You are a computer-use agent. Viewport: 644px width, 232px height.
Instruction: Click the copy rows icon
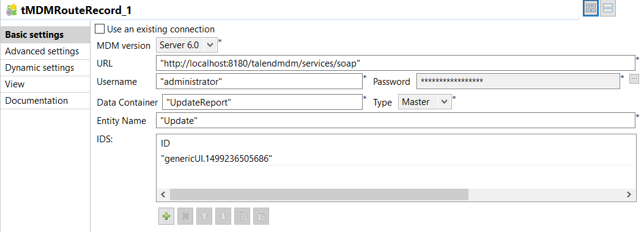(x=242, y=216)
